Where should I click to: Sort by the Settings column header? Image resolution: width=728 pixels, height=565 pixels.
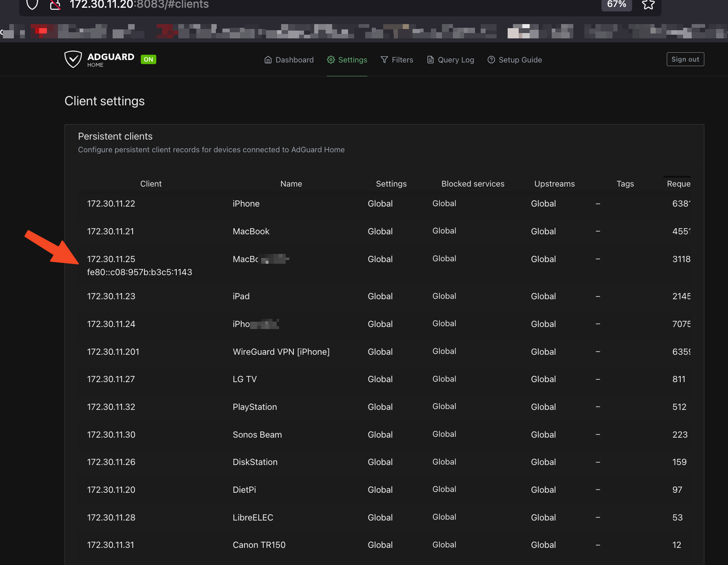(391, 184)
